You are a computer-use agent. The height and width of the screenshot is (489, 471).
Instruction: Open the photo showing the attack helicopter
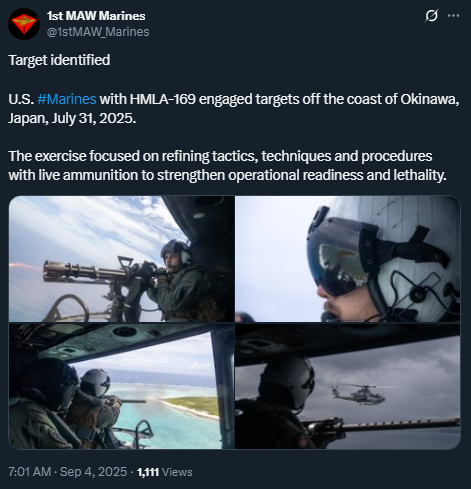[348, 386]
